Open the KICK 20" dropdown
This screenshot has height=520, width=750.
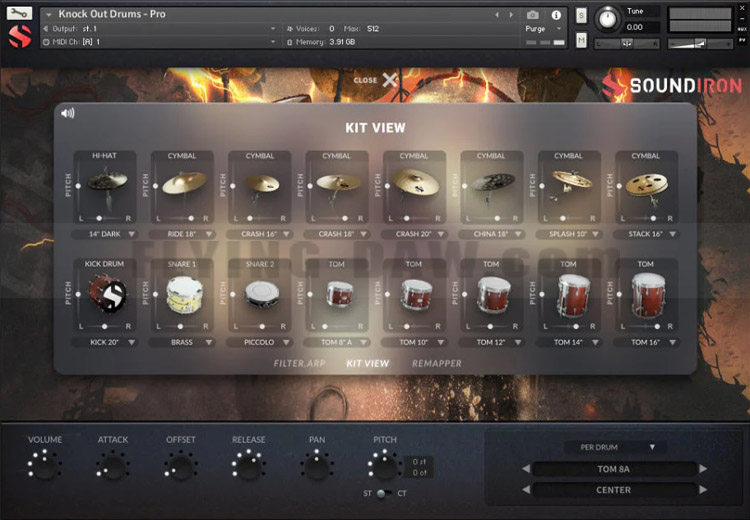105,342
